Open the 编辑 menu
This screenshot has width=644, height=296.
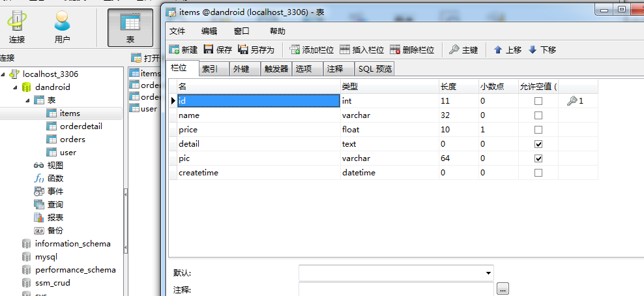coord(209,31)
